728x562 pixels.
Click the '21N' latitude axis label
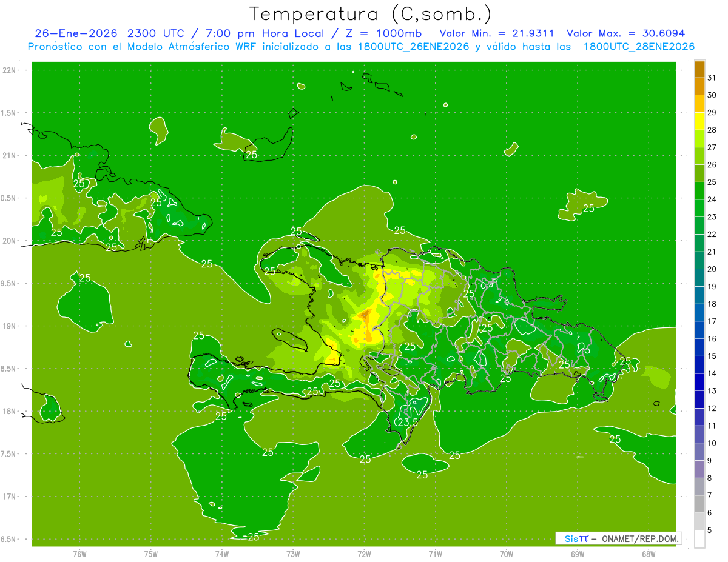pos(9,155)
